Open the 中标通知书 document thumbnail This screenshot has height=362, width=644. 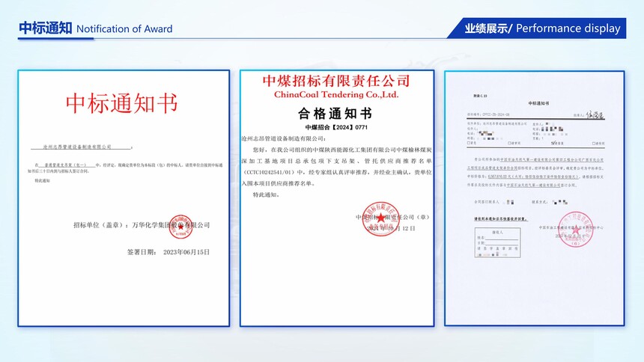(x=124, y=198)
